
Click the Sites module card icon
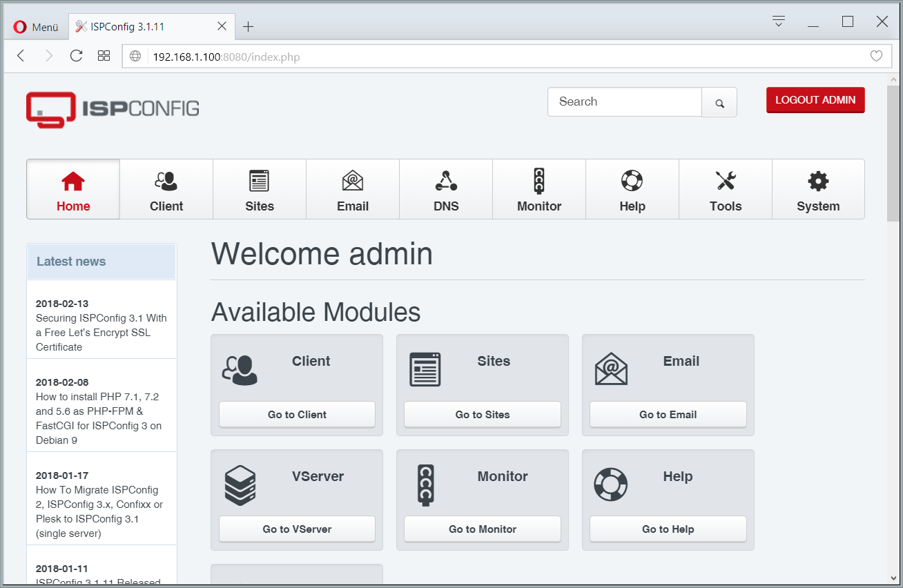[x=425, y=369]
